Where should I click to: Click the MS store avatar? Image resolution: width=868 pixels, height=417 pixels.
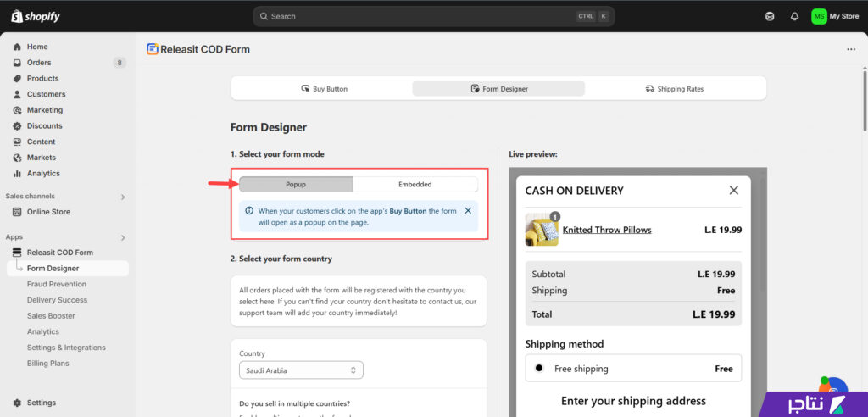(x=819, y=17)
